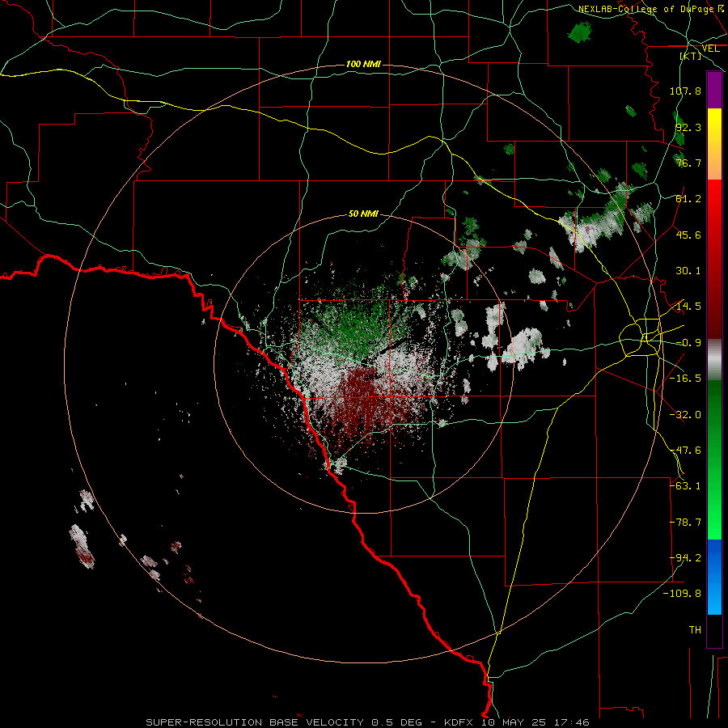Click the 61.2 velocity scale label

(x=688, y=199)
